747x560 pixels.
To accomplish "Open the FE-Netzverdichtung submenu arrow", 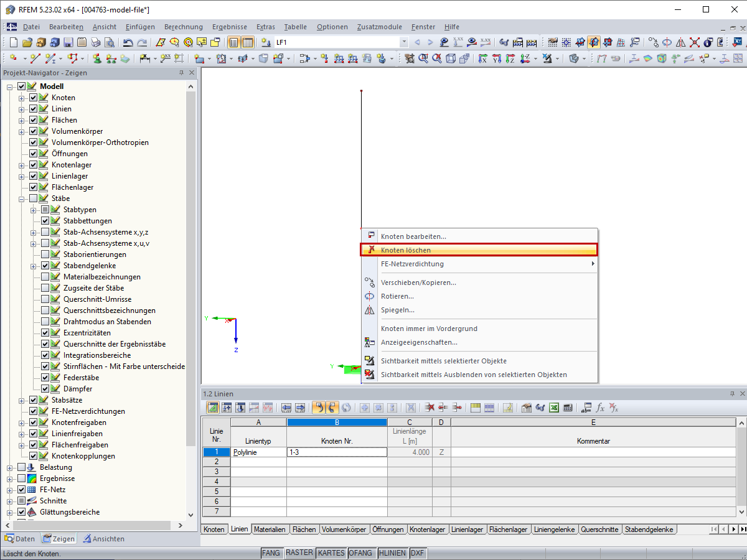I will coord(593,264).
